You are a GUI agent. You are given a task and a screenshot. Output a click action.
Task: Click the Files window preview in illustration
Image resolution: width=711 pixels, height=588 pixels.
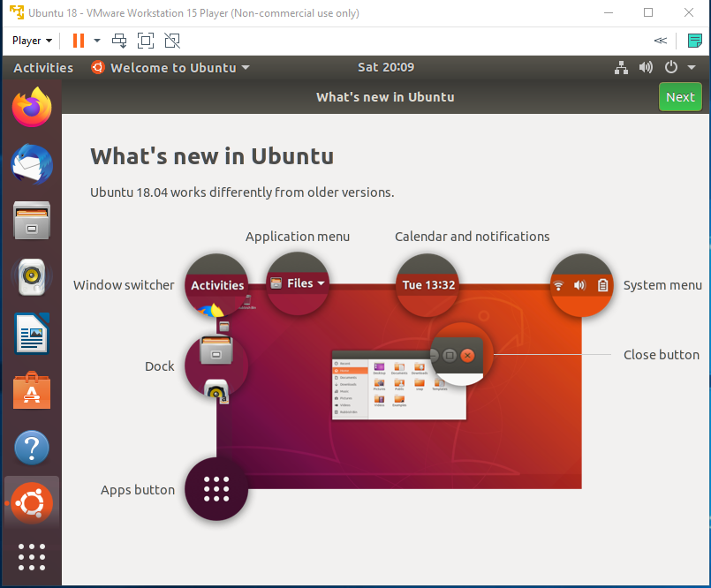coord(399,384)
